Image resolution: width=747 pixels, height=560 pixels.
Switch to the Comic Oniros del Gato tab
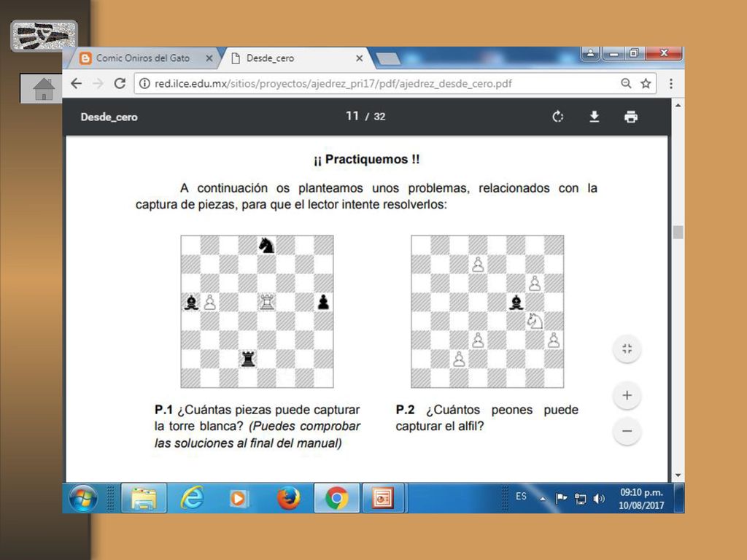[x=143, y=58]
